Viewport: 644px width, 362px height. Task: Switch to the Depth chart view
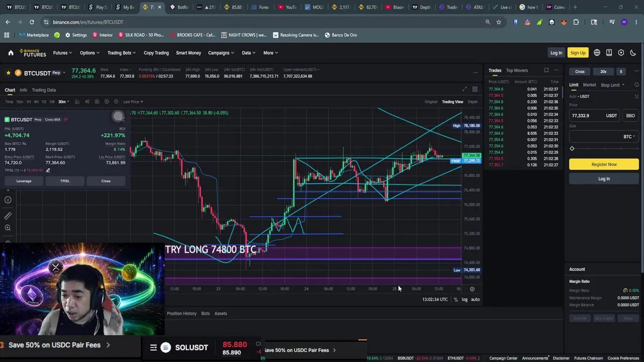(472, 102)
